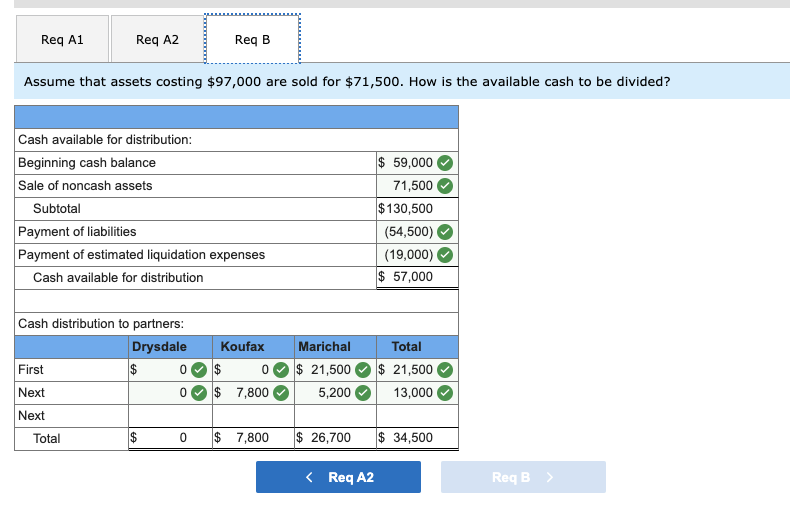809x515 pixels.
Task: Click the Koufax total $7,800 value
Action: pos(241,438)
